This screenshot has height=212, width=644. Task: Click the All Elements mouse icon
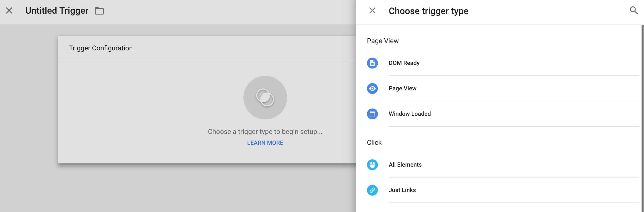tap(372, 165)
